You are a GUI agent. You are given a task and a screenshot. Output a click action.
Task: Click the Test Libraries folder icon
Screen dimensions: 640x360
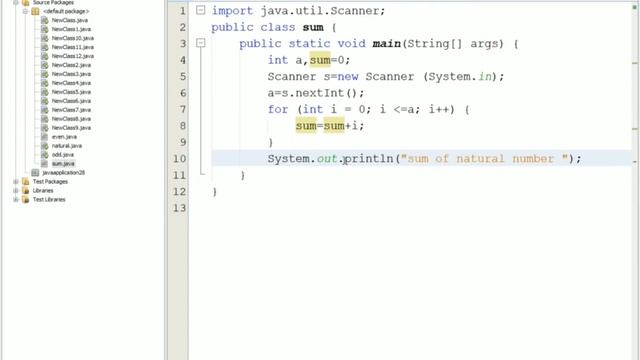pyautogui.click(x=25, y=200)
